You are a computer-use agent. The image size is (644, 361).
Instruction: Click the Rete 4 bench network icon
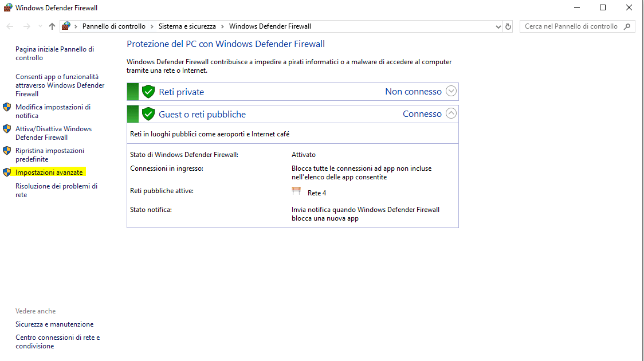click(296, 191)
